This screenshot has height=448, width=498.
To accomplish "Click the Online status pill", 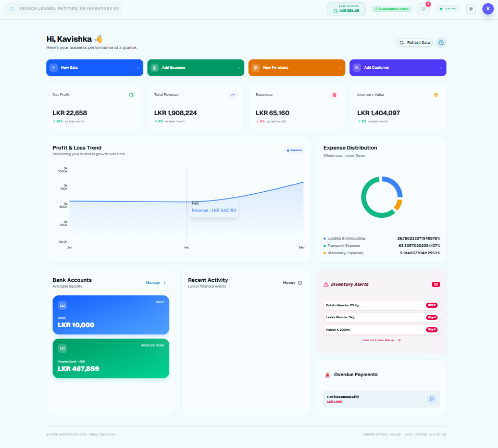I will click(448, 9).
